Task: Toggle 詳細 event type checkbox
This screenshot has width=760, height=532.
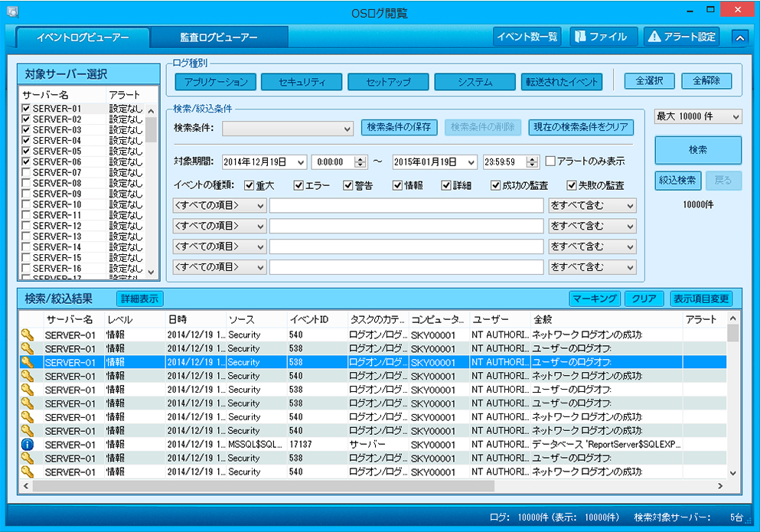Action: coord(446,185)
